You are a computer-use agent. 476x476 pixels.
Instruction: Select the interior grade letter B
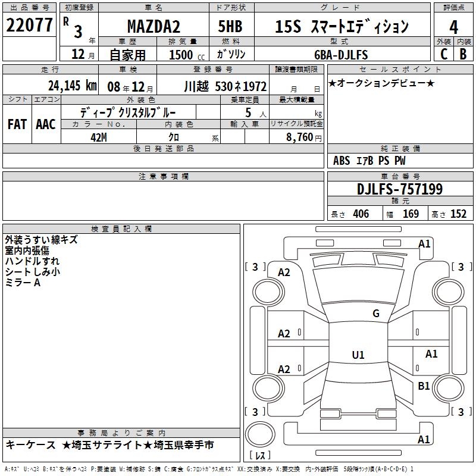click(x=463, y=54)
